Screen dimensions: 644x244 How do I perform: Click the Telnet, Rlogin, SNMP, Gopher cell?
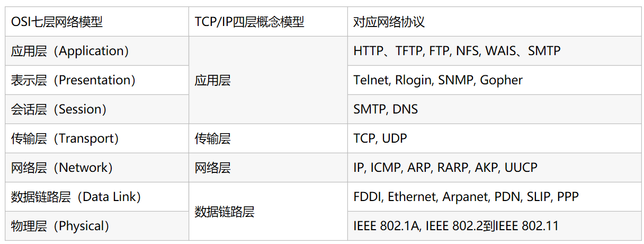click(494, 80)
